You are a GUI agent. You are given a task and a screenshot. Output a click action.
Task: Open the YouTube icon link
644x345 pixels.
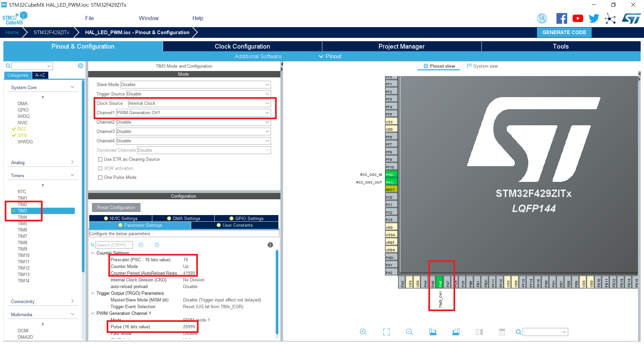(578, 18)
